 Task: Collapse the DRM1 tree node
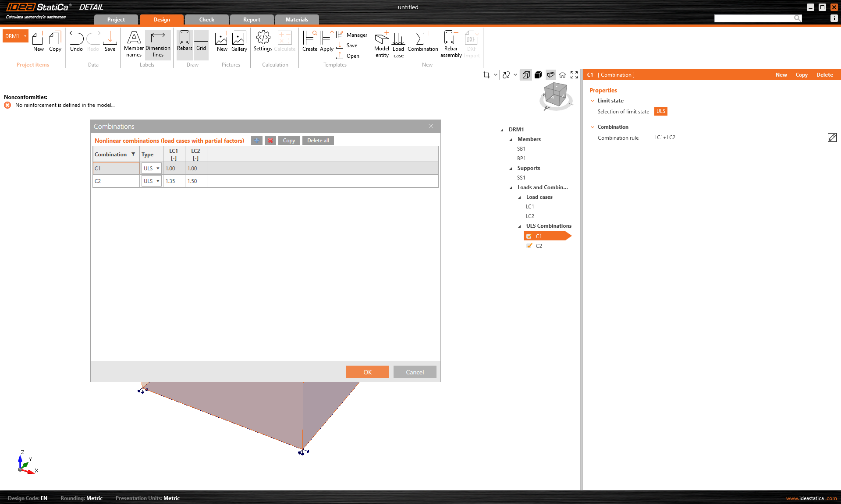(502, 130)
